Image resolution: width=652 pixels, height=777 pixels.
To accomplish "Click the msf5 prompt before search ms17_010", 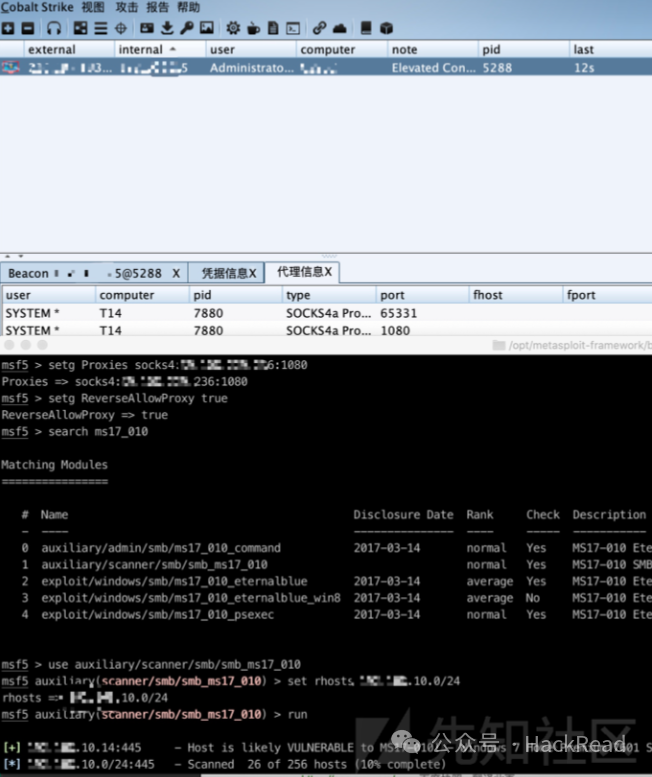I will point(15,432).
